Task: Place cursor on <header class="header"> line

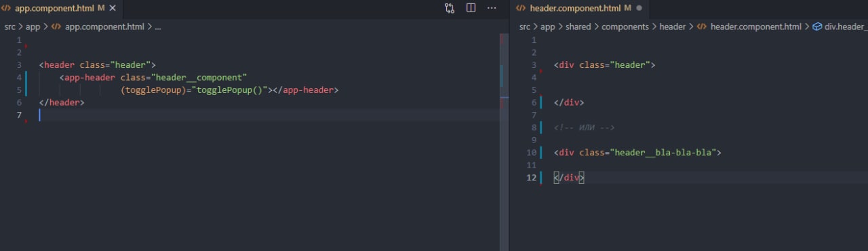Action: (98, 65)
